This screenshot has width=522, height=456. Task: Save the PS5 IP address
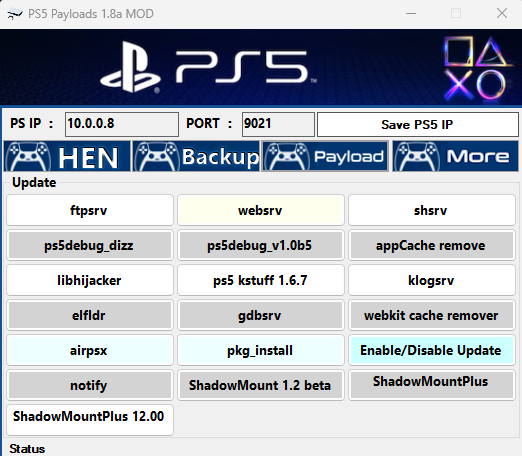(418, 124)
